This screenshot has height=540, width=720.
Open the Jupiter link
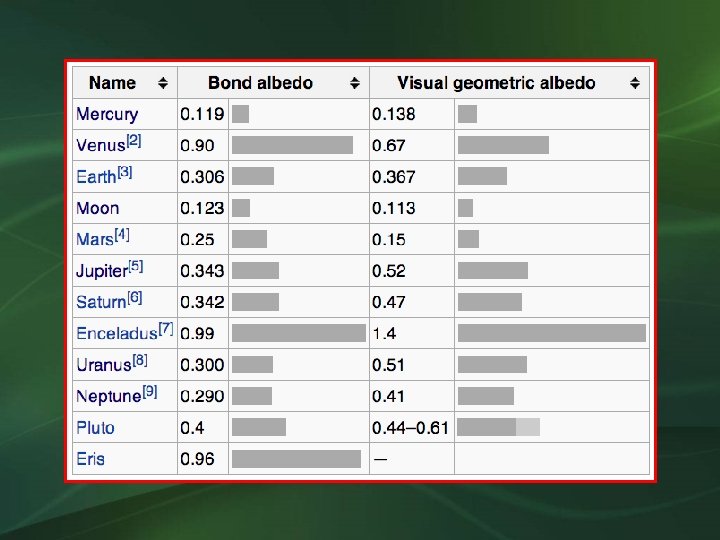coord(101,271)
